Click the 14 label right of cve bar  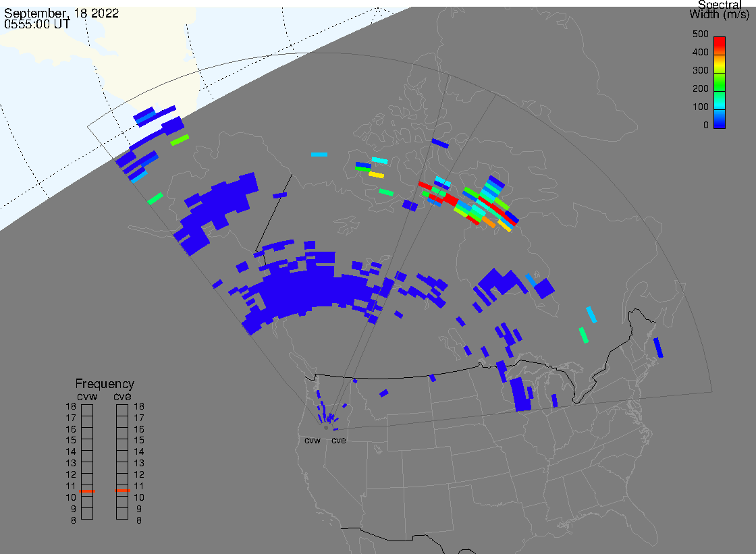(x=139, y=452)
